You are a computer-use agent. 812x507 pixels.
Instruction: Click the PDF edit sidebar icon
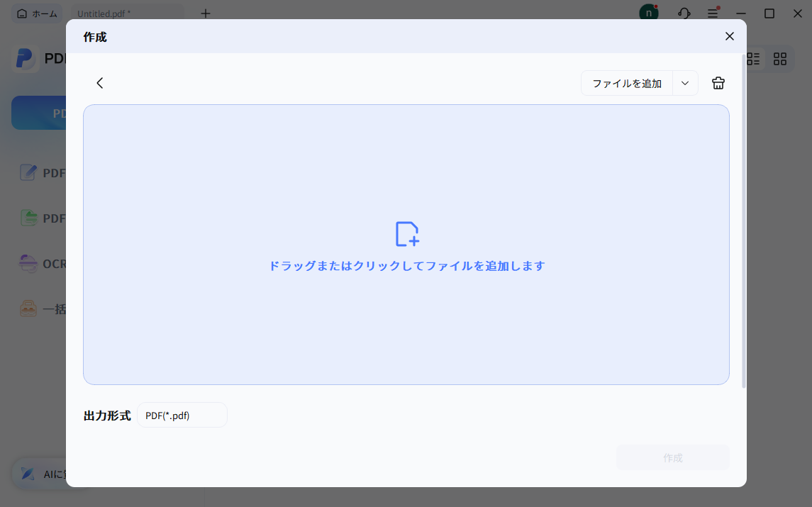pos(28,172)
